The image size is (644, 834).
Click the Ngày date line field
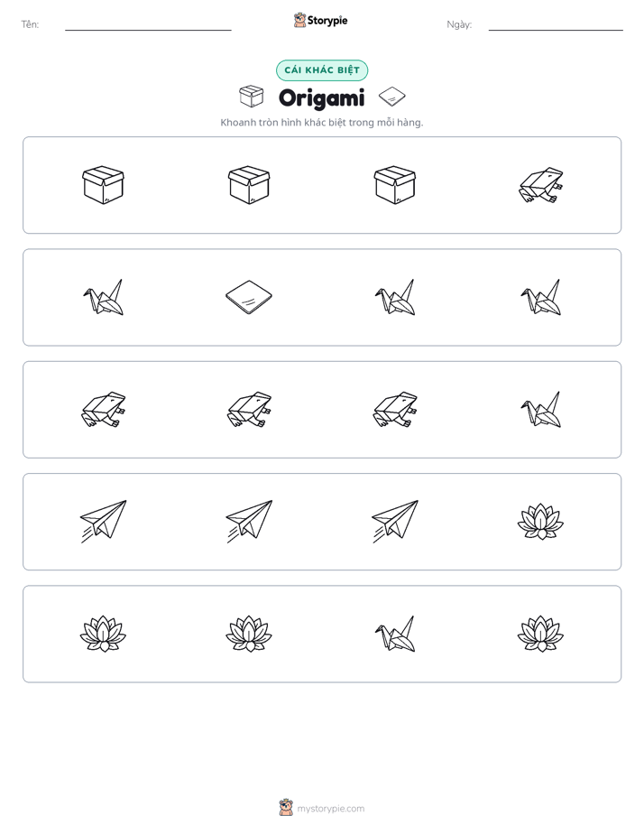point(556,25)
